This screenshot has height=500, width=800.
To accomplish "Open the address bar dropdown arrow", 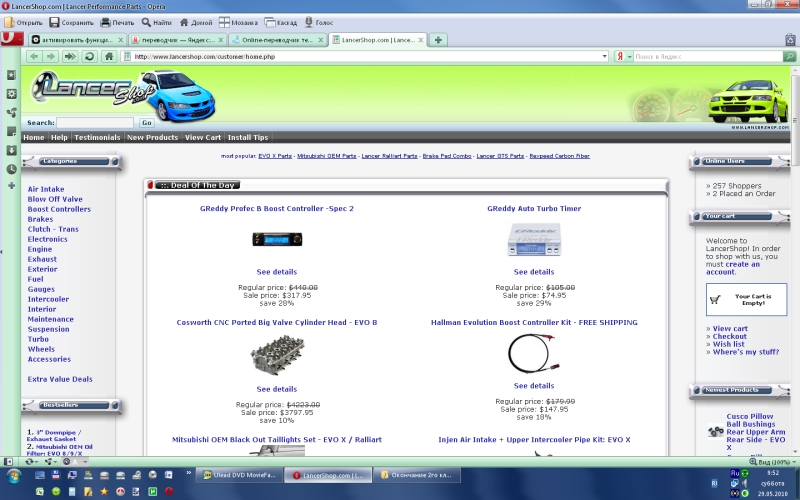I will pyautogui.click(x=605, y=56).
